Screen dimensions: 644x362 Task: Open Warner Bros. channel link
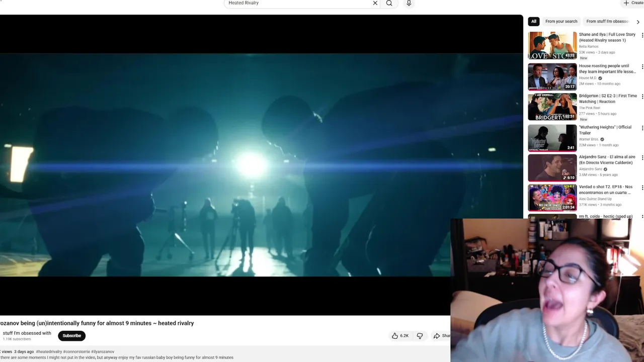click(x=589, y=139)
